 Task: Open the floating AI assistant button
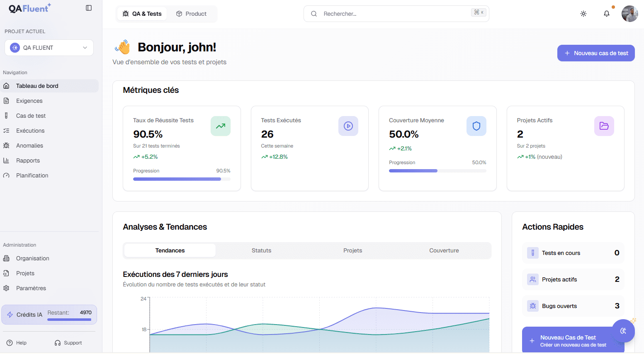coord(623,330)
